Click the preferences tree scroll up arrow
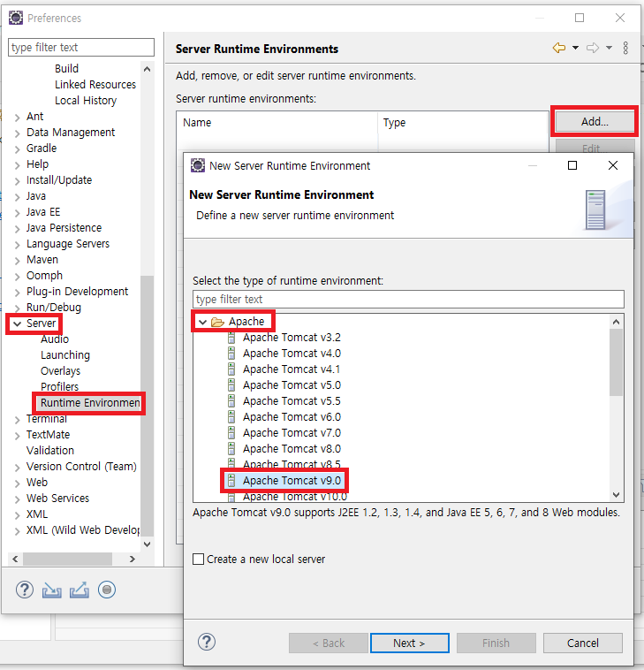 (x=147, y=69)
